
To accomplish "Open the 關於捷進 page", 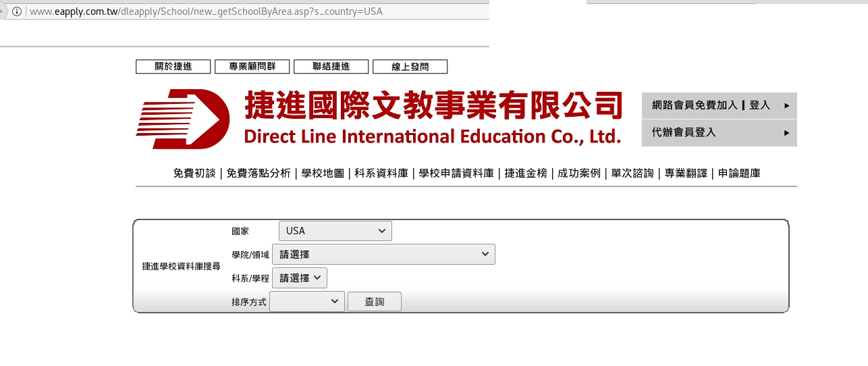I will point(173,67).
